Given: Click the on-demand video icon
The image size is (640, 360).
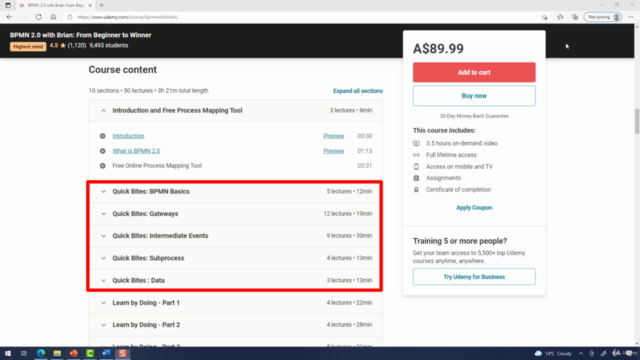Looking at the screenshot, I should click(x=416, y=143).
